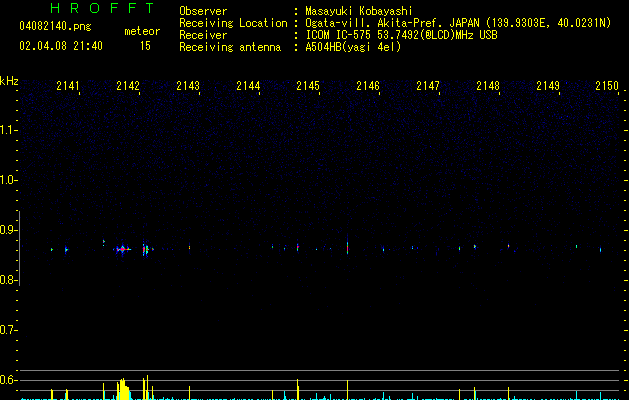Click the Receiving Location label
This screenshot has width=629, height=400.
233,23
